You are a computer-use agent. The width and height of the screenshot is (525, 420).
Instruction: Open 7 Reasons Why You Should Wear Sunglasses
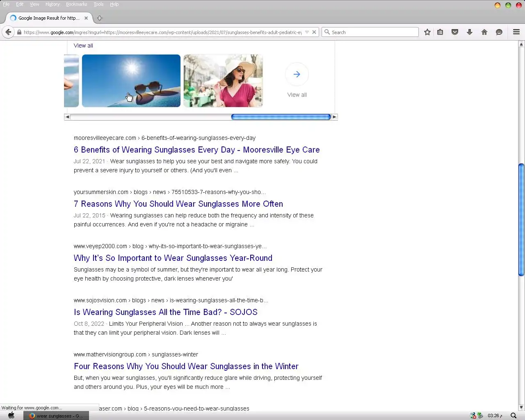178,204
